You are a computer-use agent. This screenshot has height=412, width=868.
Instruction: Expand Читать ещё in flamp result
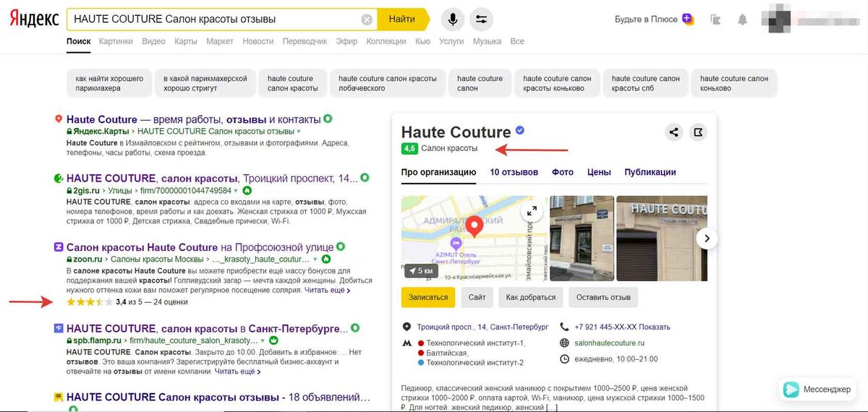238,372
